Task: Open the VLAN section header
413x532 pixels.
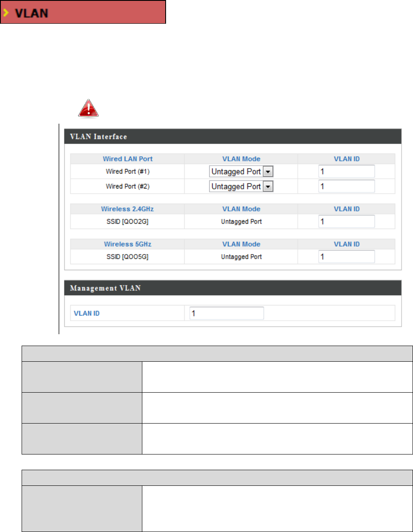Action: pyautogui.click(x=83, y=12)
